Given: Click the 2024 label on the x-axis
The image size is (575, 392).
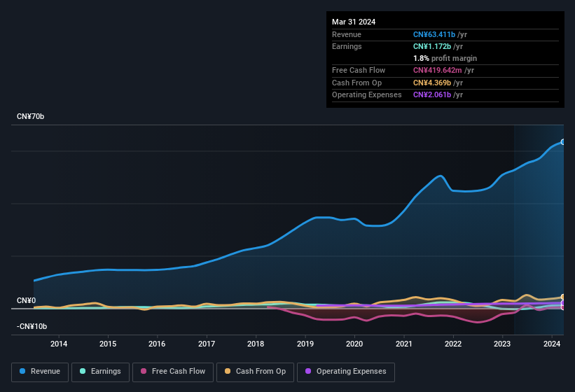Looking at the screenshot, I should click(x=551, y=344).
